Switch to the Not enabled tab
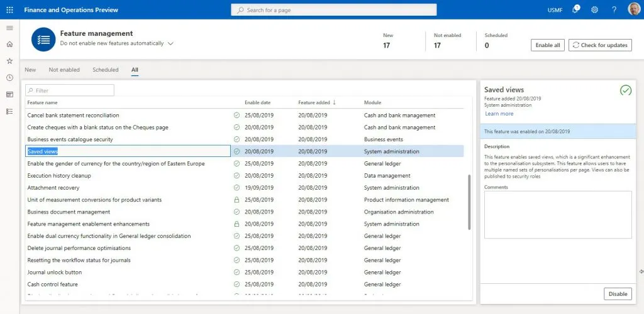The width and height of the screenshot is (644, 314). [64, 70]
